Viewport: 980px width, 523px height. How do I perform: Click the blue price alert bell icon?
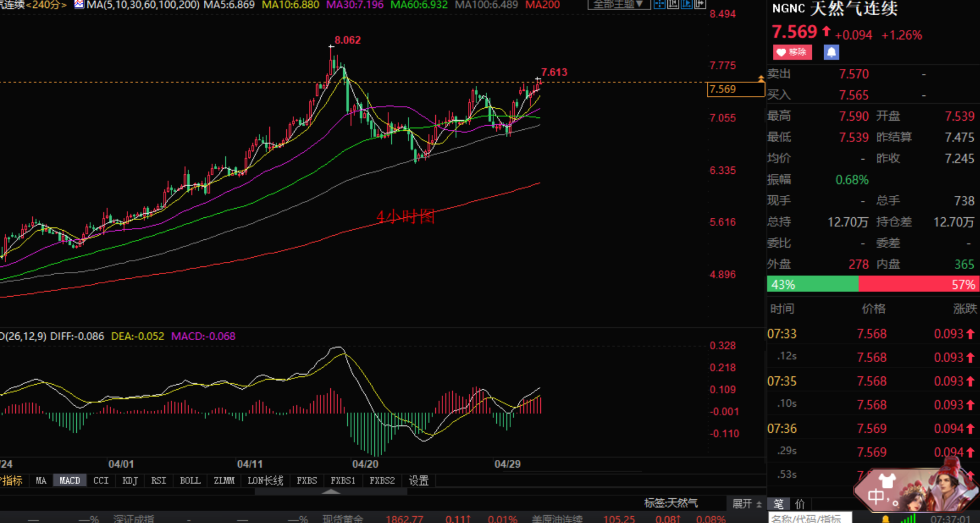coord(831,52)
